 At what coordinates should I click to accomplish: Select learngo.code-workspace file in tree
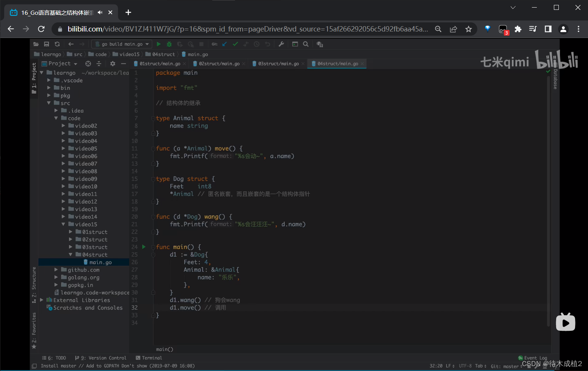point(92,292)
